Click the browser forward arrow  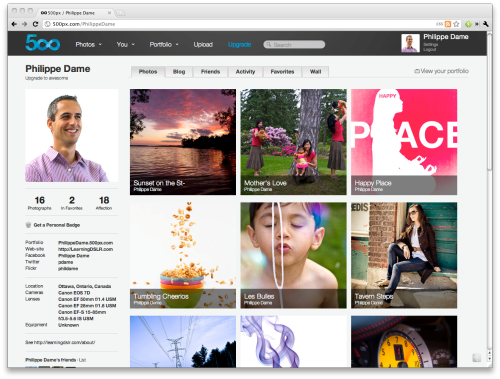(24, 24)
